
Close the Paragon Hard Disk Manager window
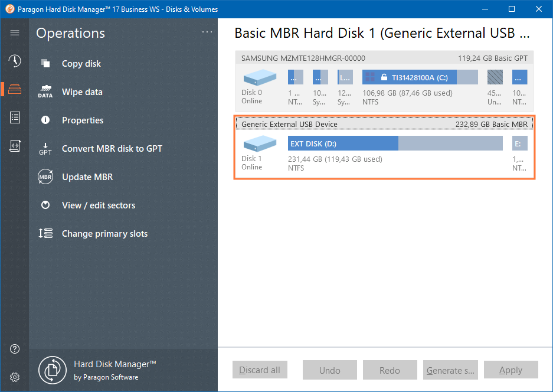click(539, 9)
